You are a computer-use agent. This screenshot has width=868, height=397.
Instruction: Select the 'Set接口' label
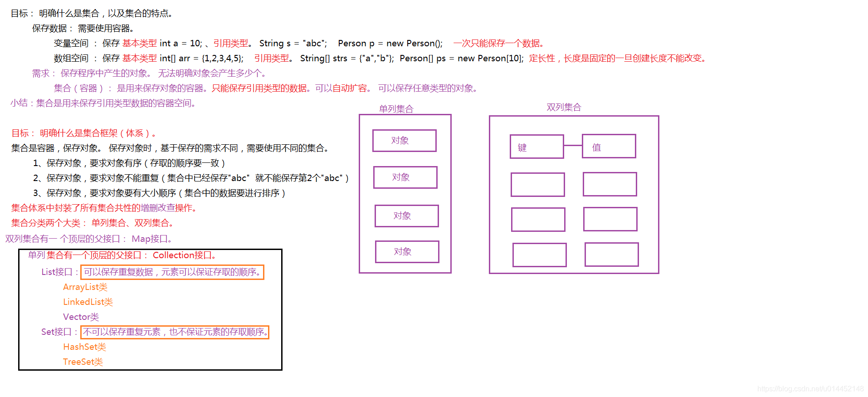pyautogui.click(x=56, y=332)
